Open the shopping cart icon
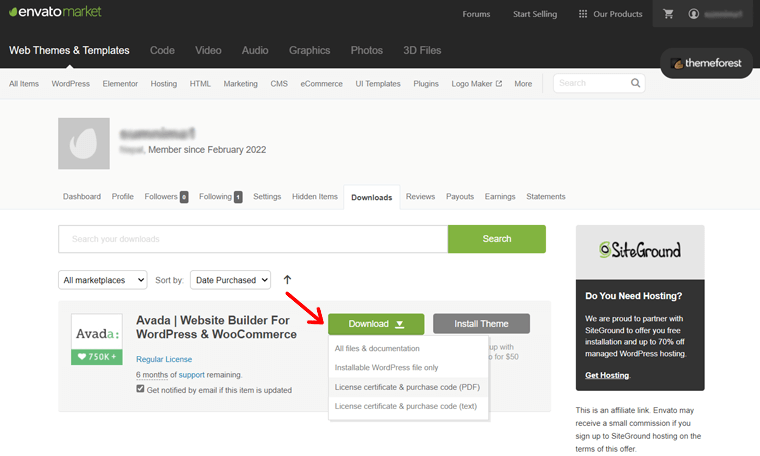Viewport: 760px width, 456px height. 668,14
